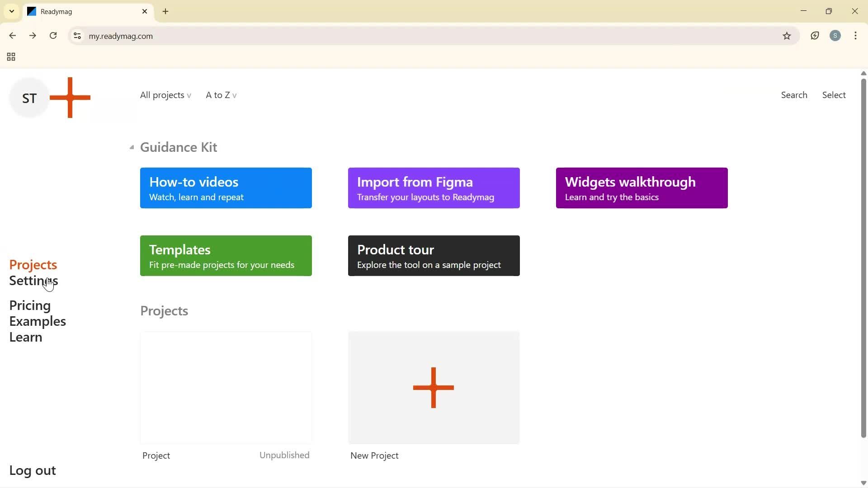Enable Select mode
The width and height of the screenshot is (868, 488).
[834, 95]
